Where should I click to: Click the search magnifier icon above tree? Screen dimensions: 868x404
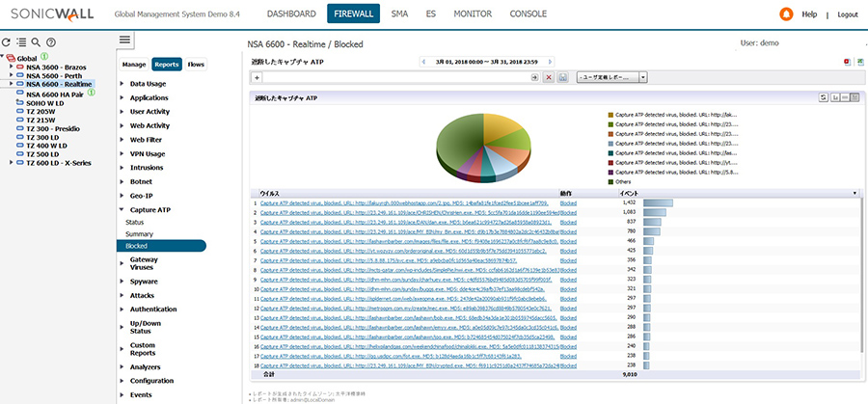36,42
